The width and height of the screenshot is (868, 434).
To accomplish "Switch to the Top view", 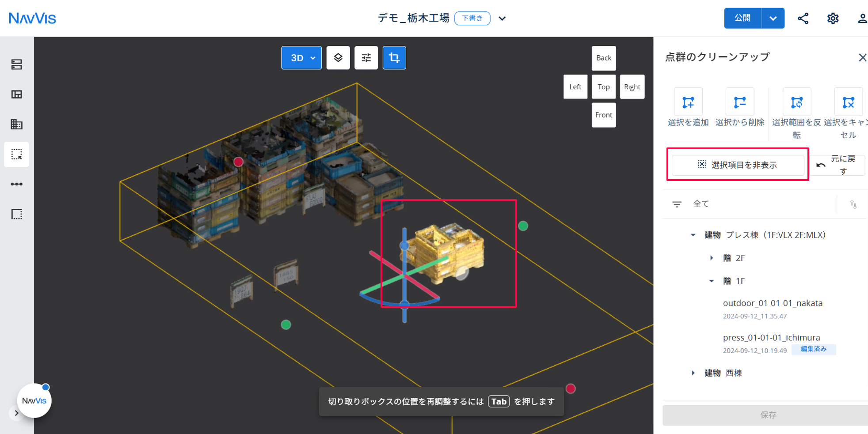I will click(x=604, y=87).
